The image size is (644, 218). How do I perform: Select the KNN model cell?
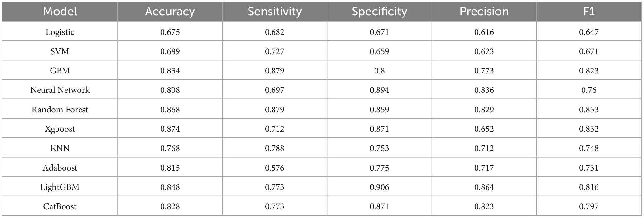pyautogui.click(x=60, y=148)
